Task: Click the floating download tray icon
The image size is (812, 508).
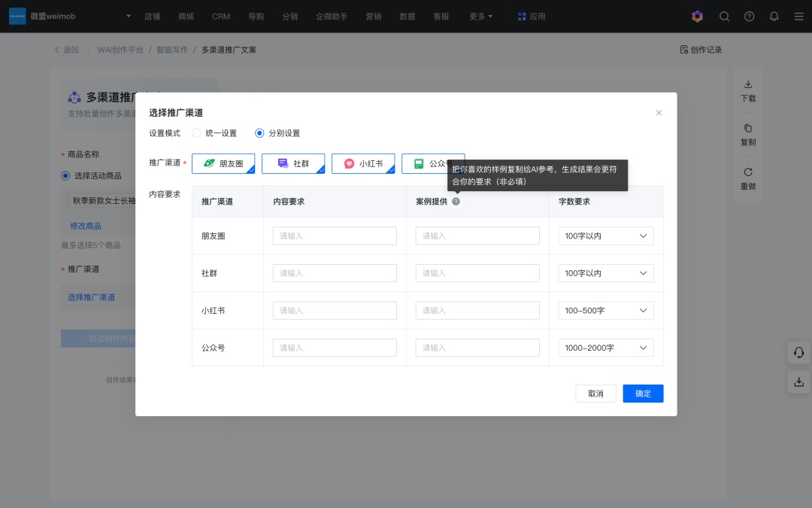Action: (x=799, y=382)
